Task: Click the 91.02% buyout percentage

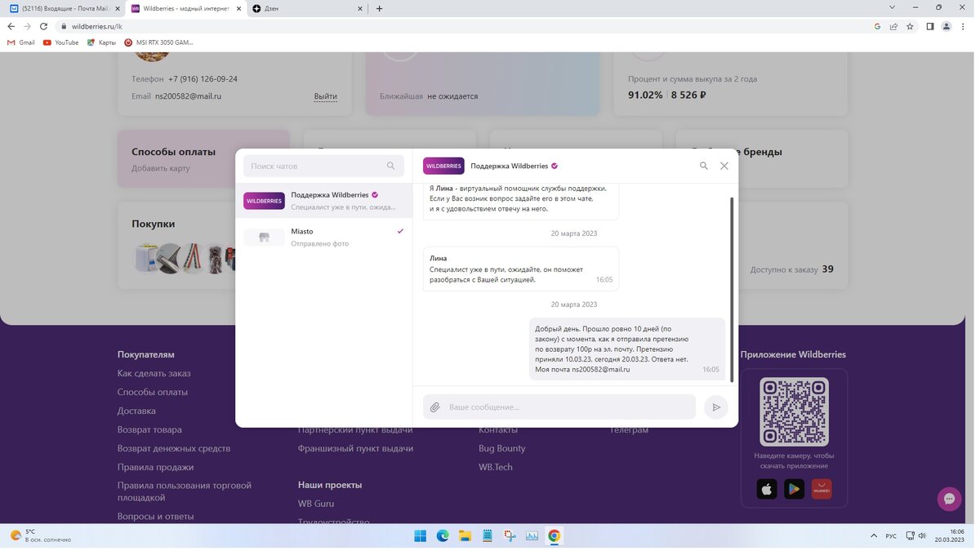Action: [x=645, y=96]
